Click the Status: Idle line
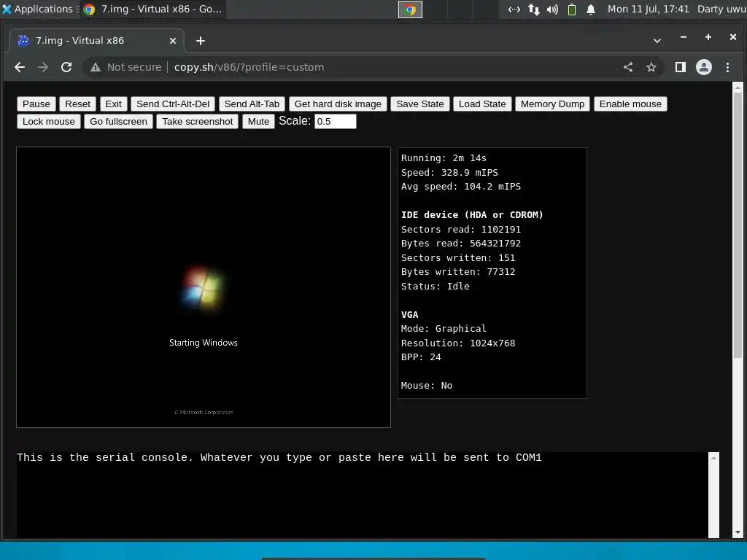This screenshot has height=560, width=747. 435,286
